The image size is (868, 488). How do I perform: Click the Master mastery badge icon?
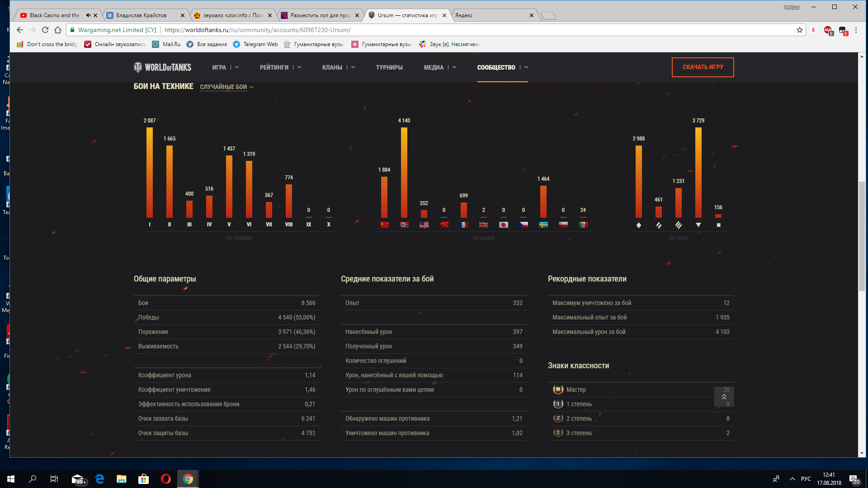558,389
